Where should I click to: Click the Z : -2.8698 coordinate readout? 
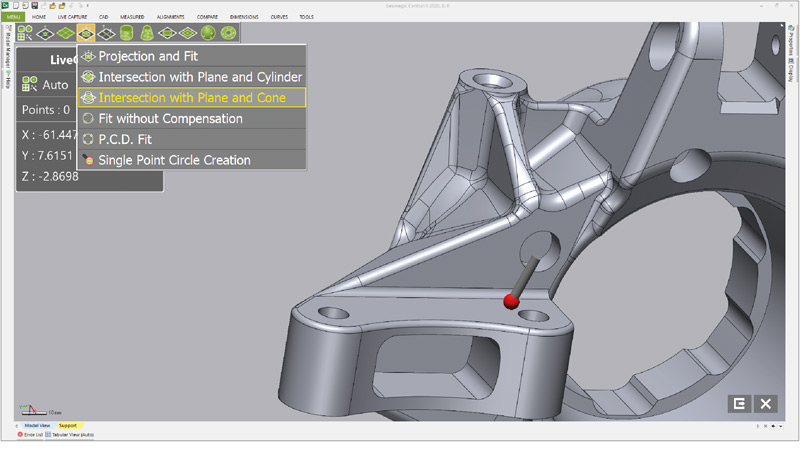point(50,177)
